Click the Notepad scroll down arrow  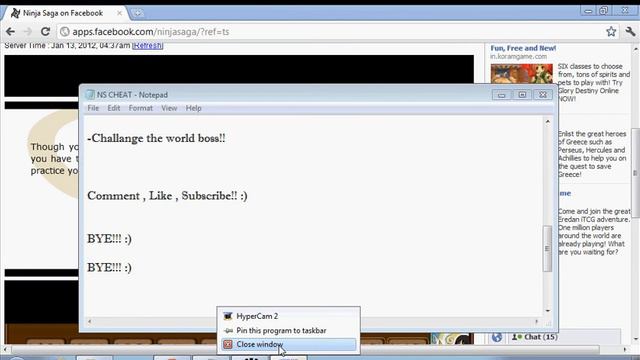(547, 311)
